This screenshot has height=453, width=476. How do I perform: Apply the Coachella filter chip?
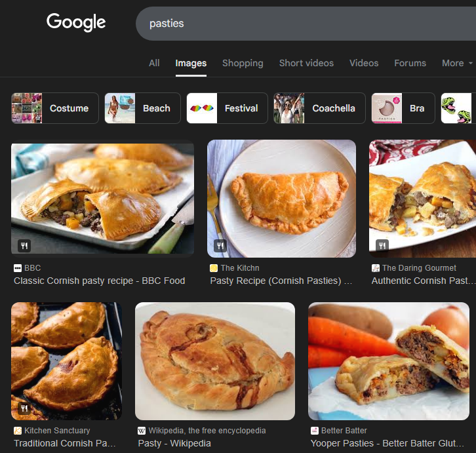coord(319,108)
